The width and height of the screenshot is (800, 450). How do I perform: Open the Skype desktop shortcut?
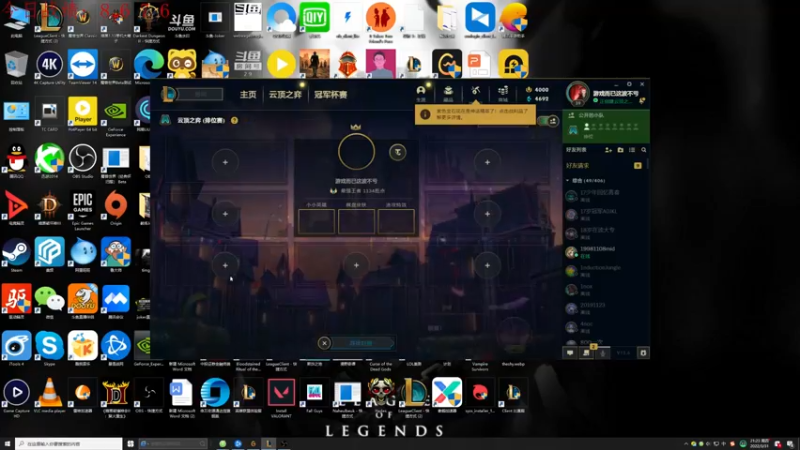pyautogui.click(x=49, y=348)
